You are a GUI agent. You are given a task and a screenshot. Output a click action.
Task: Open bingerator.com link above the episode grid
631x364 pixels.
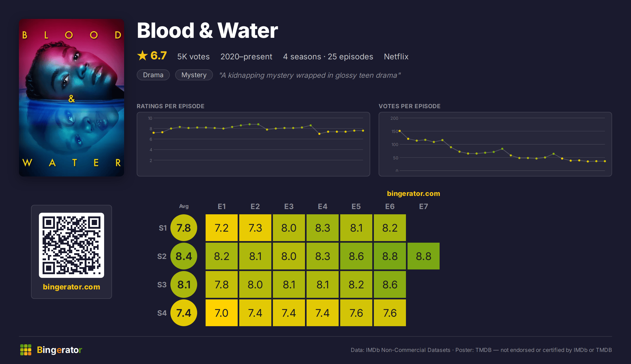414,194
